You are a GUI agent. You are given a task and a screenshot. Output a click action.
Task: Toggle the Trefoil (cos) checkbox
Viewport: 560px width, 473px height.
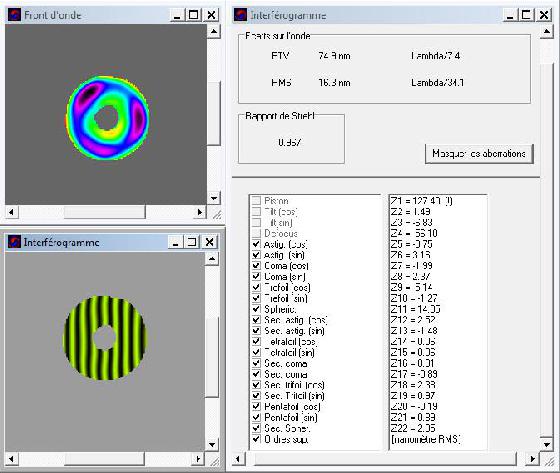(x=256, y=287)
